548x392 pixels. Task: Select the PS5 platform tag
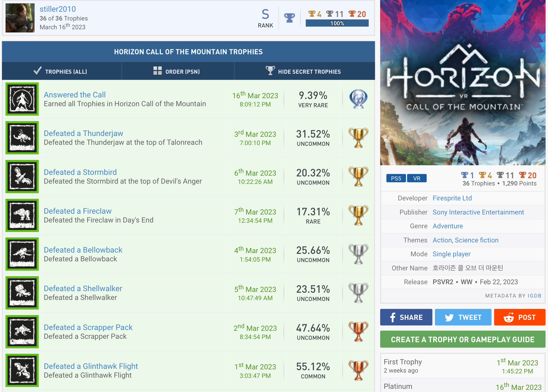tap(396, 178)
